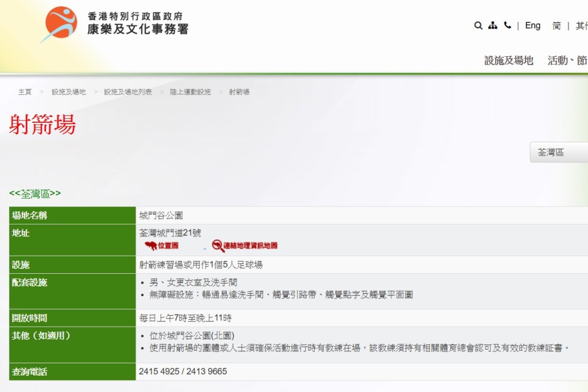588x392 pixels.
Task: Go to 設施及場地列表 breadcrumb link
Action: [x=128, y=92]
